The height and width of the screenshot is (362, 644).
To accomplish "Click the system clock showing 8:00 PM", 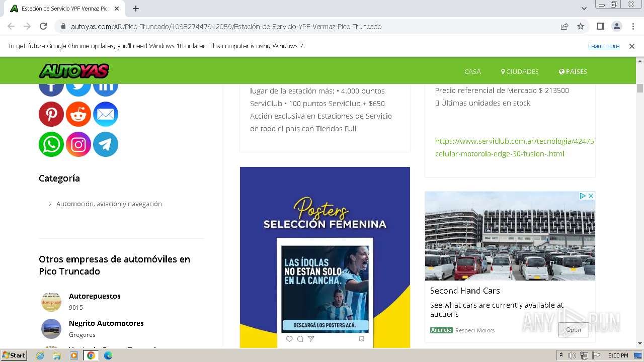I will click(x=618, y=355).
